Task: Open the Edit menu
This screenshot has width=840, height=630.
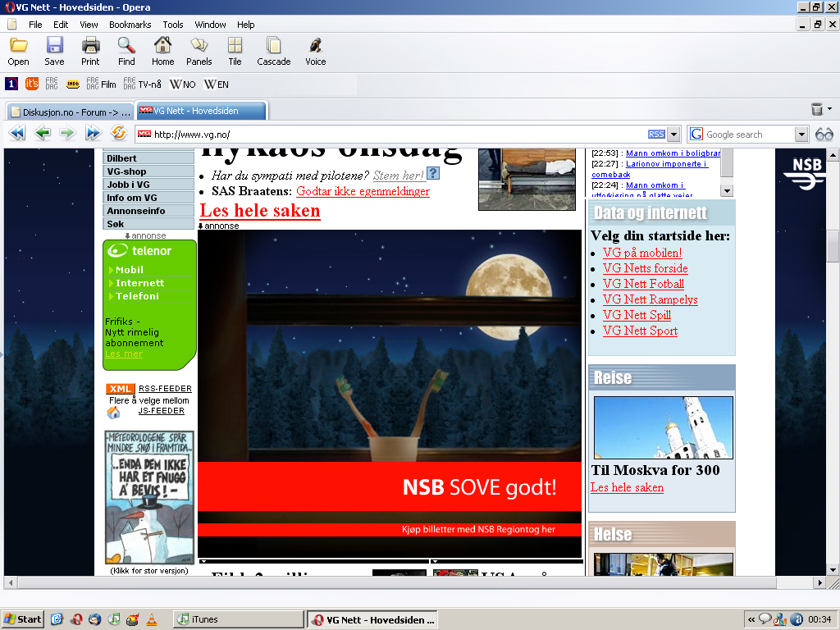Action: (x=61, y=25)
